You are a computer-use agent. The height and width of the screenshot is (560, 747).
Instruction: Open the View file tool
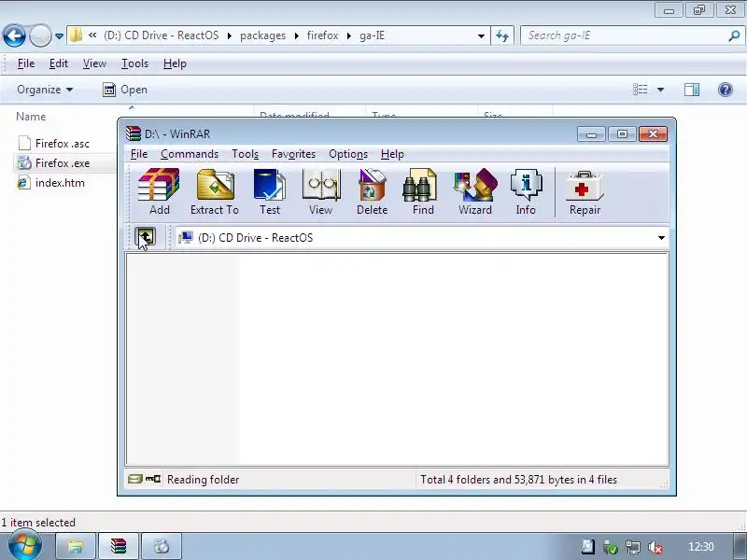(x=320, y=192)
